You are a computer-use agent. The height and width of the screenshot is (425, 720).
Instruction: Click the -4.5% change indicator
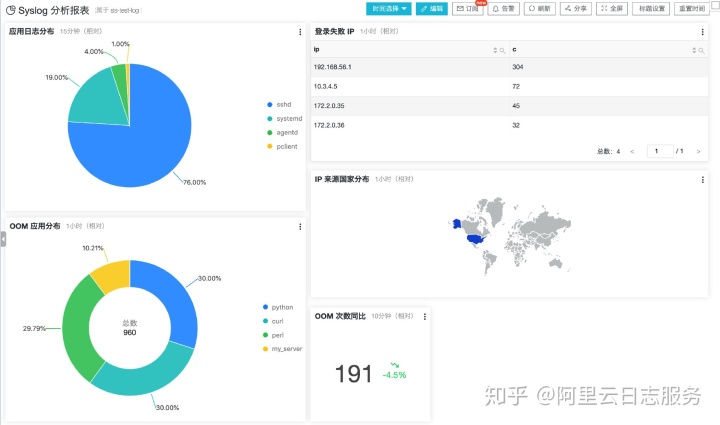394,375
